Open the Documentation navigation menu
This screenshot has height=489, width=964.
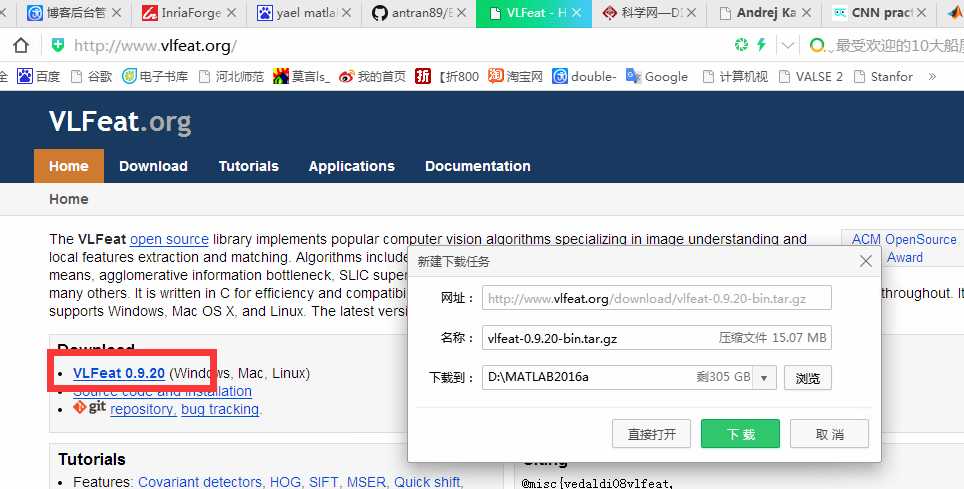point(478,166)
